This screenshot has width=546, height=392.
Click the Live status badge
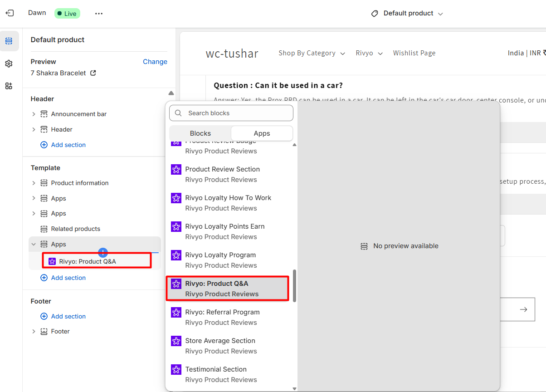(x=67, y=14)
